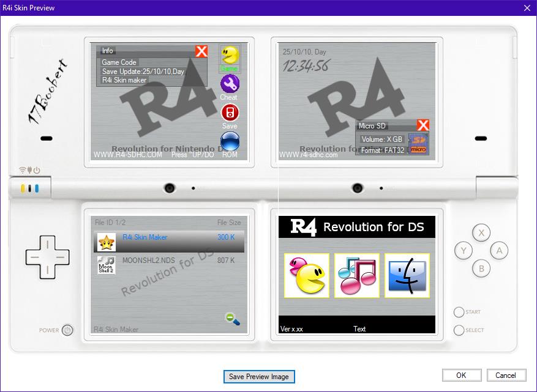The height and width of the screenshot is (392, 537).
Task: Click the purple wrench Cheat icon
Action: coord(230,84)
